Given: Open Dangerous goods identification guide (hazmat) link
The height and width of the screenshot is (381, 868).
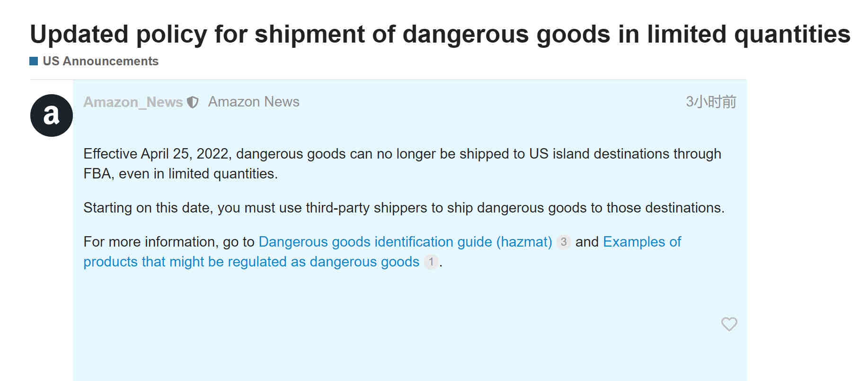Looking at the screenshot, I should pos(405,242).
